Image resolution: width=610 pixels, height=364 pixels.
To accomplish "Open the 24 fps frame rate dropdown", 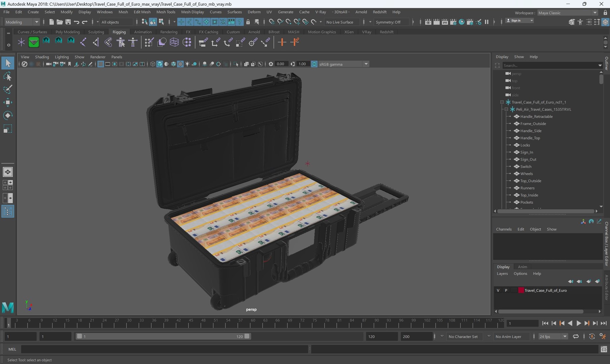I will pyautogui.click(x=553, y=336).
